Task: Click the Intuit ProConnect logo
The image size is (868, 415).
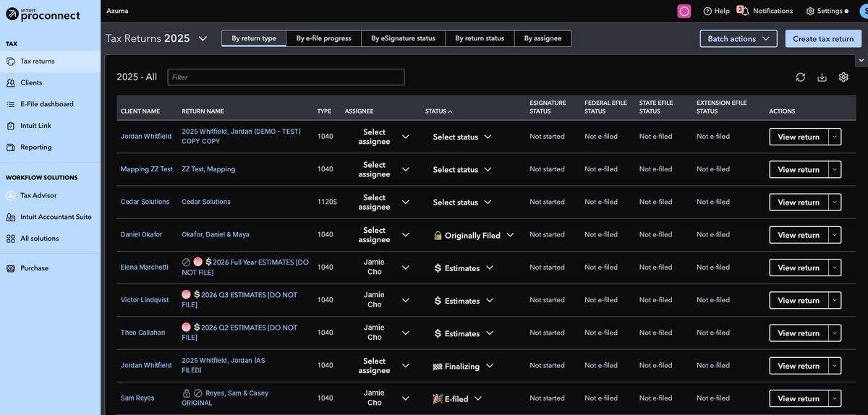Action: click(43, 14)
